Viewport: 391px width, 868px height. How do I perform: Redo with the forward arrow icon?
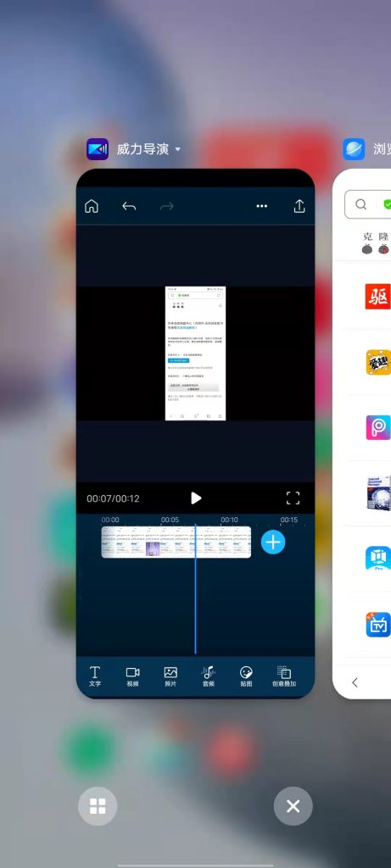click(167, 207)
